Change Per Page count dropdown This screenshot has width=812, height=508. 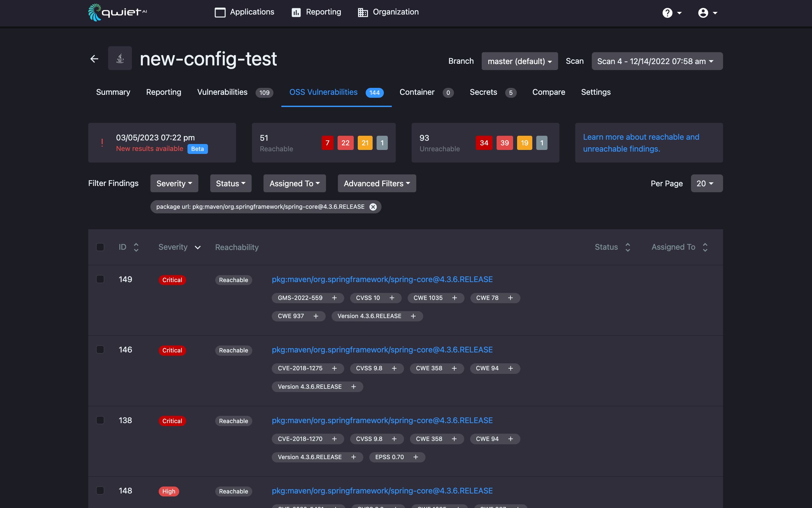point(707,183)
